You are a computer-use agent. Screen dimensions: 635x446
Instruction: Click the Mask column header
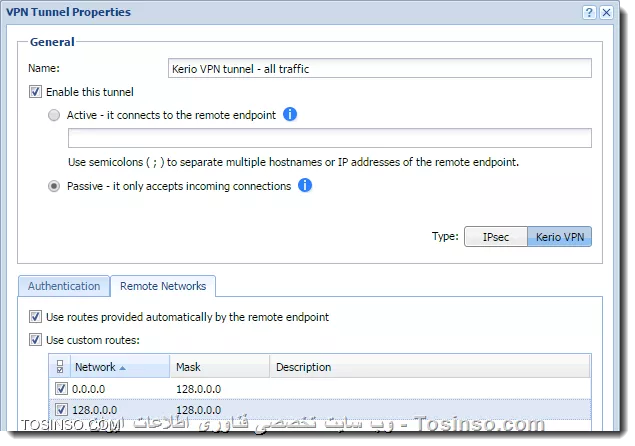pyautogui.click(x=219, y=367)
